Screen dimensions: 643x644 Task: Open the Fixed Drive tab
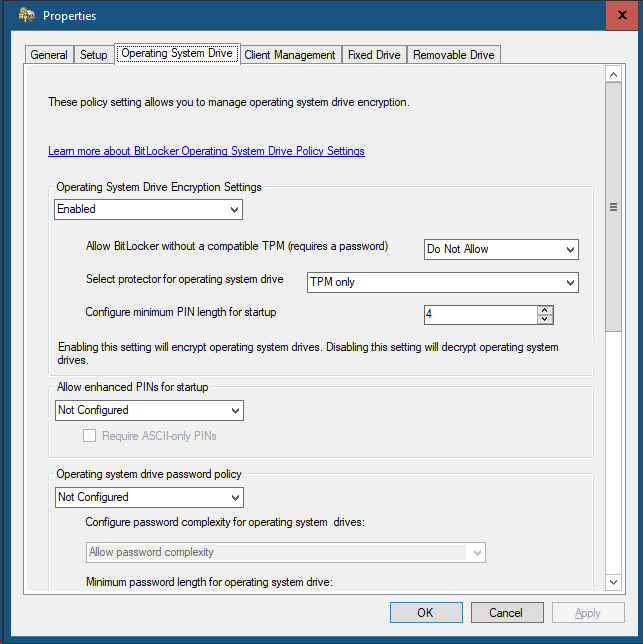pos(374,55)
